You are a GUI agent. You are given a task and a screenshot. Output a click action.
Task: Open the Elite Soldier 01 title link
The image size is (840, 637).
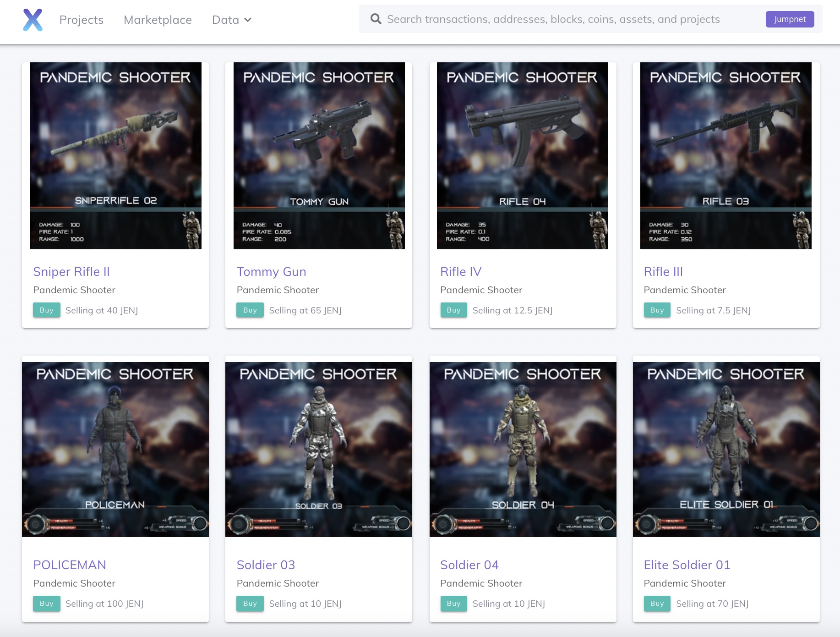(x=687, y=565)
